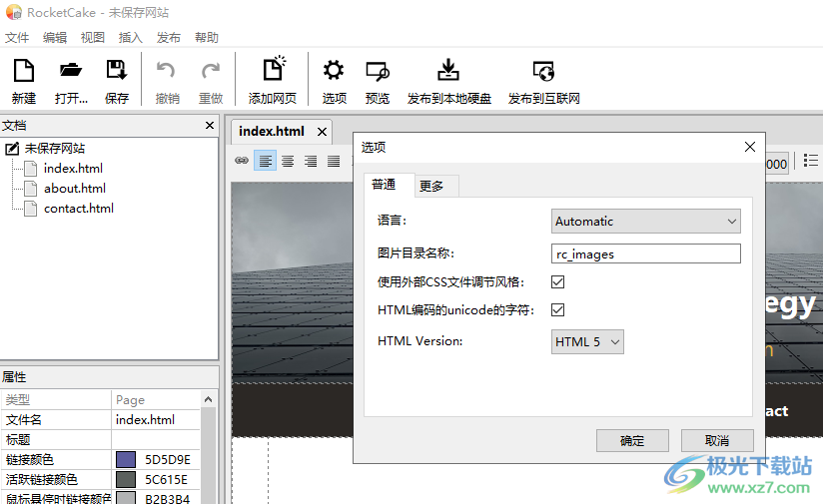Screen dimensions: 823x504
Task: Open the 语言 Automatic dropdown
Action: click(646, 222)
